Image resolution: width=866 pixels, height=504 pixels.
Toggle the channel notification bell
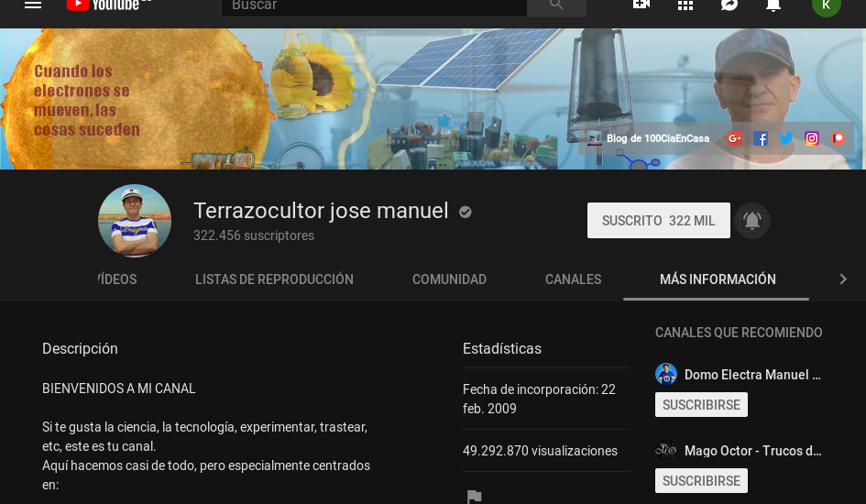tap(752, 221)
